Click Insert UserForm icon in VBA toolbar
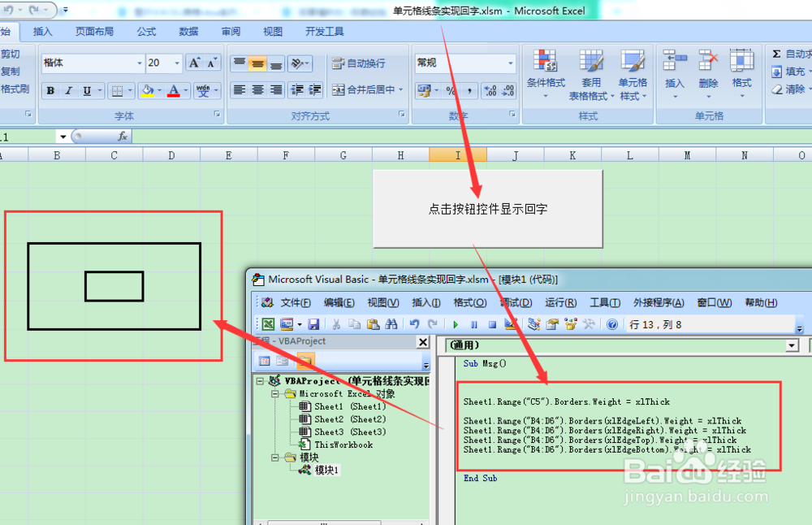The height and width of the screenshot is (525, 812). tap(287, 324)
